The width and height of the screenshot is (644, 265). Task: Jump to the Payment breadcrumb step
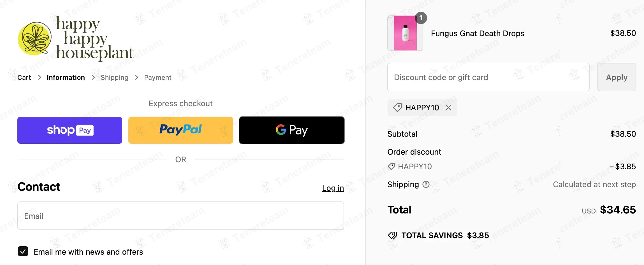158,78
